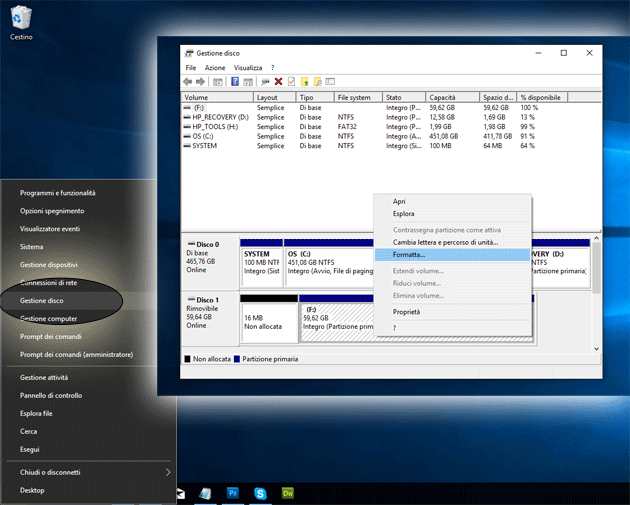Open Pannello di controllo from the menu
The image size is (630, 505).
pyautogui.click(x=51, y=395)
